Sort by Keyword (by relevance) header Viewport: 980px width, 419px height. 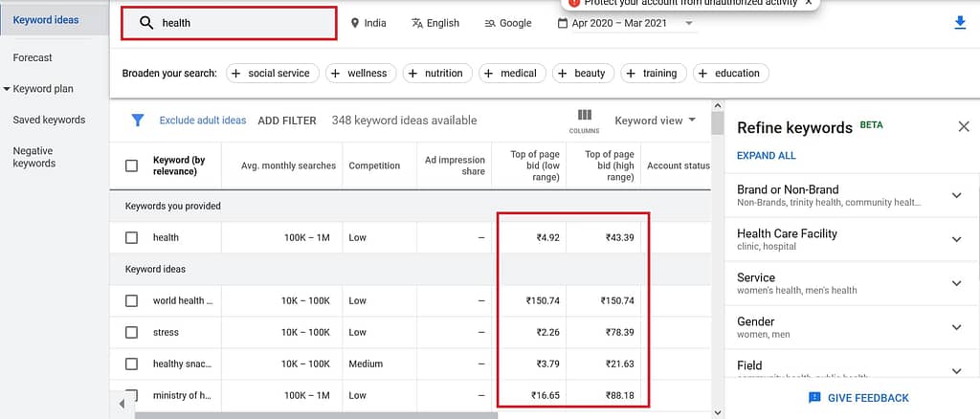point(179,165)
